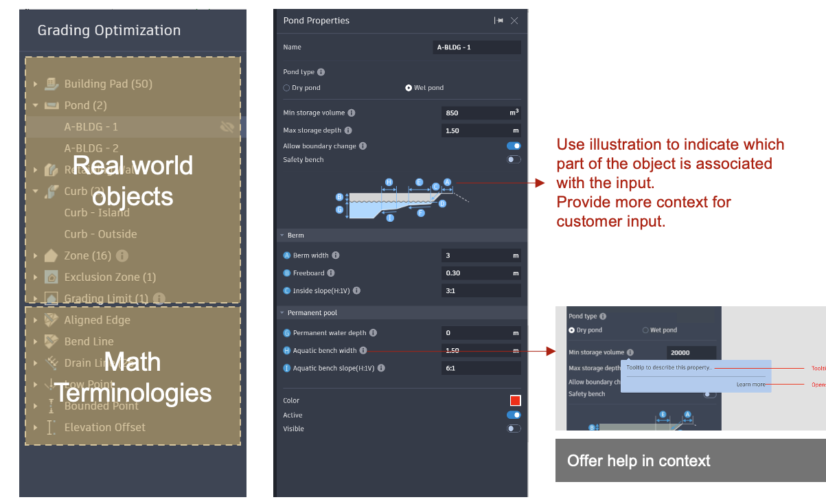Open the red Color swatch picker
The image size is (826, 504).
tap(515, 400)
